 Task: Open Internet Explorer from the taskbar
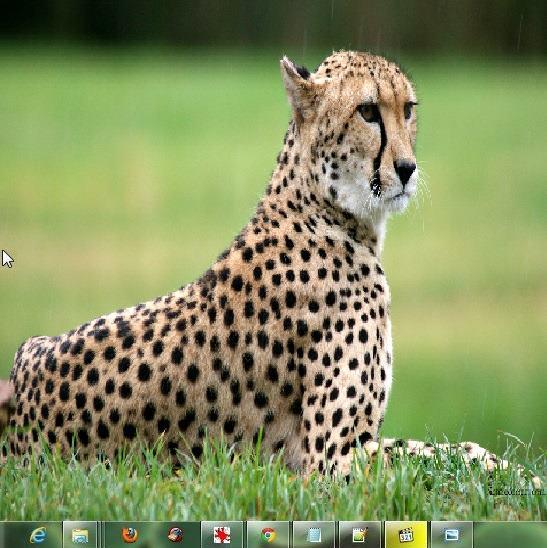click(x=38, y=535)
